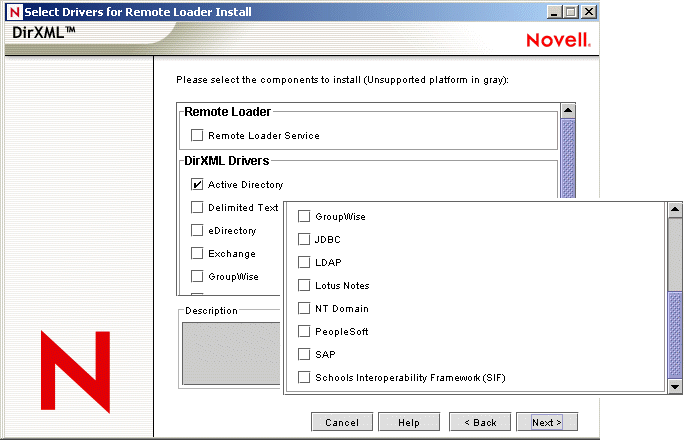Viewport: 684px width, 440px height.
Task: Tick the eDirectory driver checkbox
Action: coord(197,230)
